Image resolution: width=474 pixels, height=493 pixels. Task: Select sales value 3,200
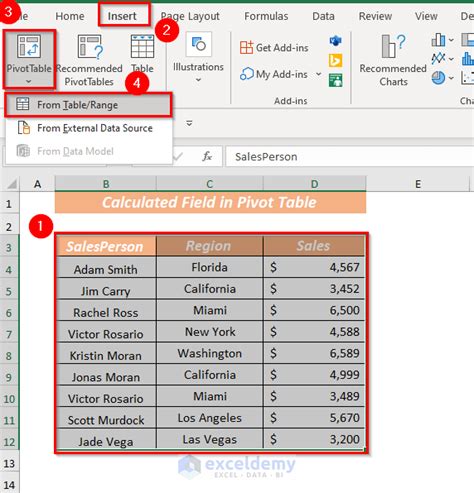pos(314,440)
